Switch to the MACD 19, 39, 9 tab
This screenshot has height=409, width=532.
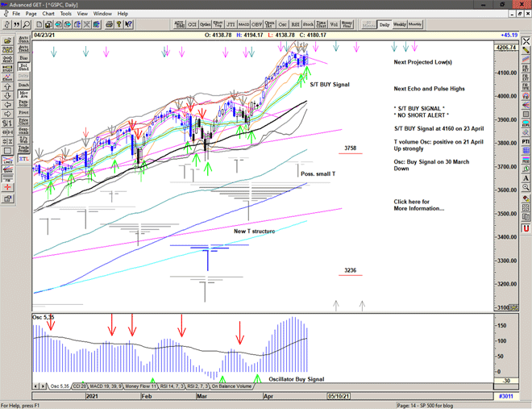[x=105, y=387]
